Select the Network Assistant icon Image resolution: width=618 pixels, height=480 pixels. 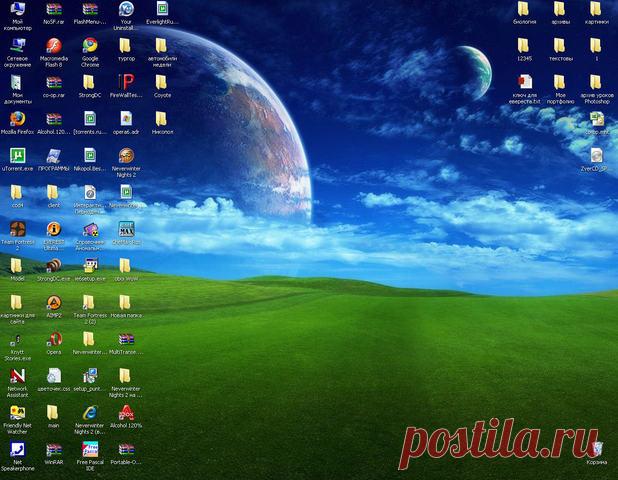click(17, 375)
